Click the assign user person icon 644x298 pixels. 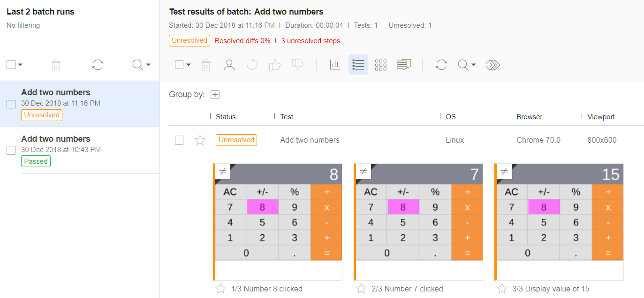click(x=229, y=65)
